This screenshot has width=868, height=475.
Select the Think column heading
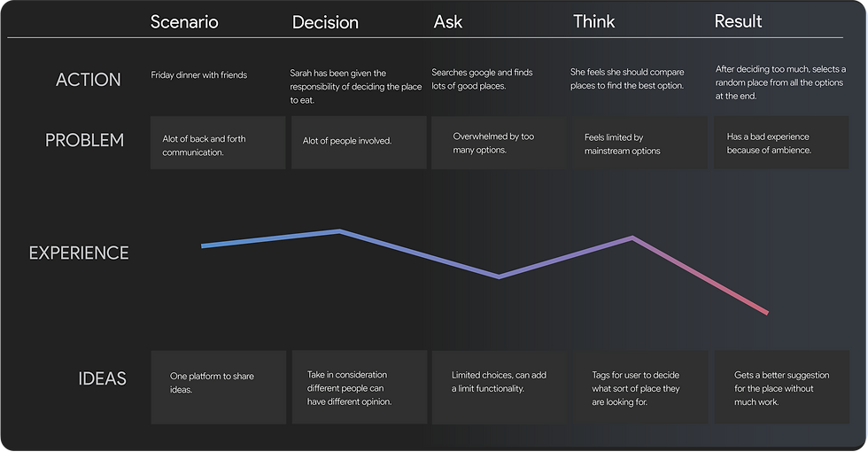click(593, 20)
